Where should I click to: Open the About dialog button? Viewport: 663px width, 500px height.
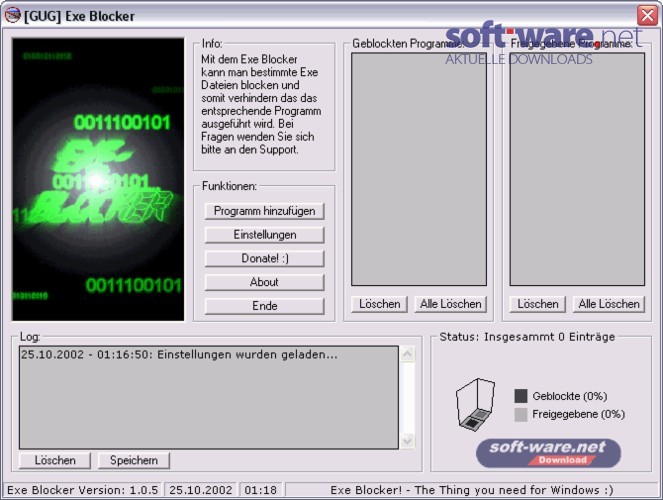(264, 282)
